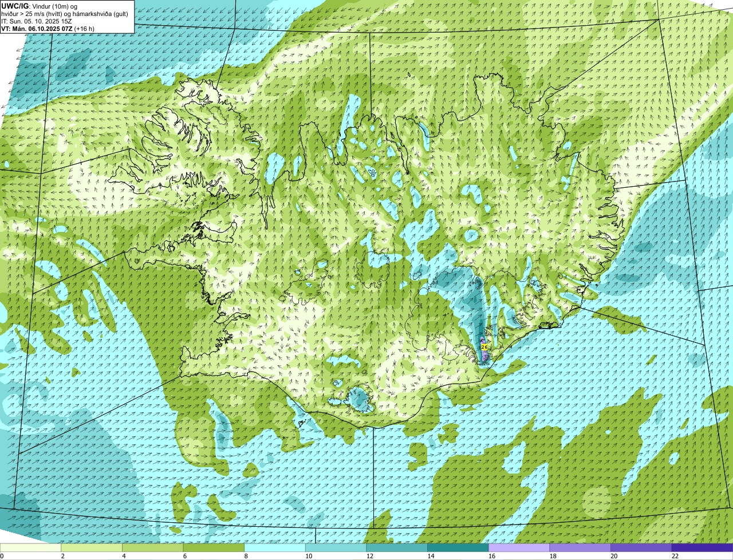Viewport: 733px width, 560px height.
Task: Click the '8' tick label on scale
Action: click(246, 555)
